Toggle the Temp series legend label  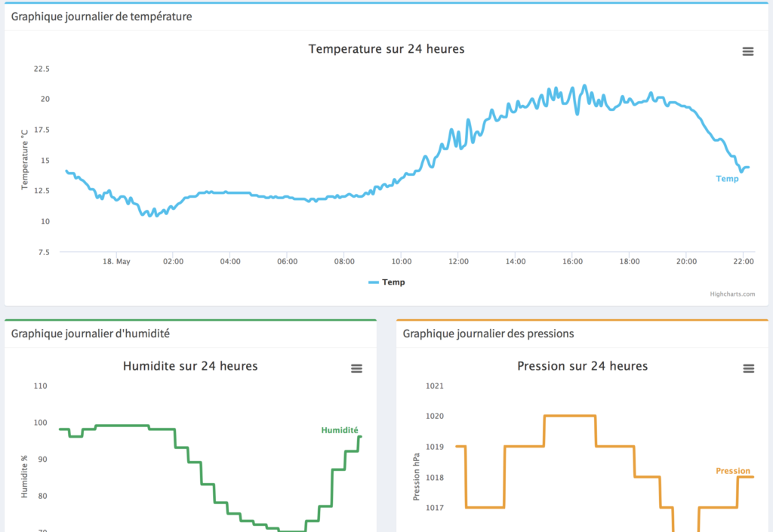393,282
